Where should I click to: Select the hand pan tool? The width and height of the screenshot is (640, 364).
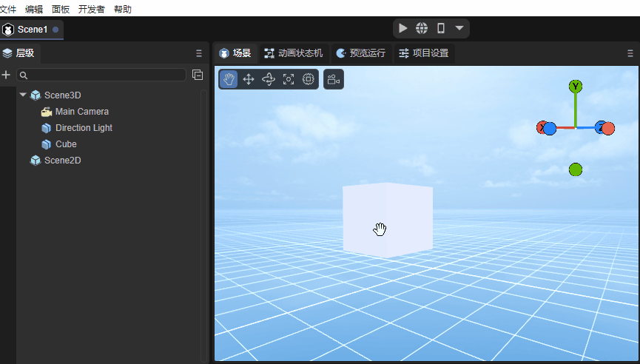tap(229, 79)
